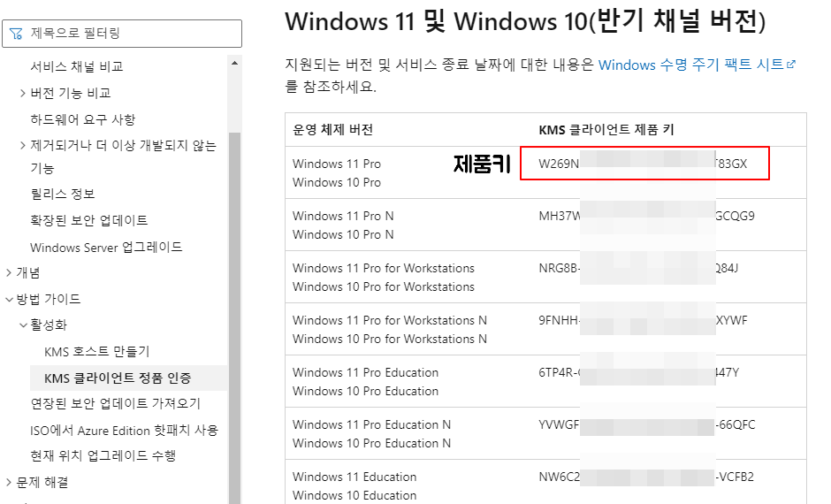Select KMS 클라이언트 정품 인증 in sidebar

click(x=118, y=378)
